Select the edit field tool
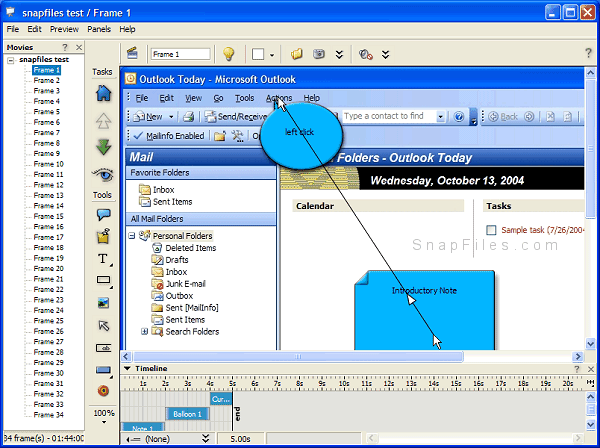600x448 pixels. (x=103, y=348)
